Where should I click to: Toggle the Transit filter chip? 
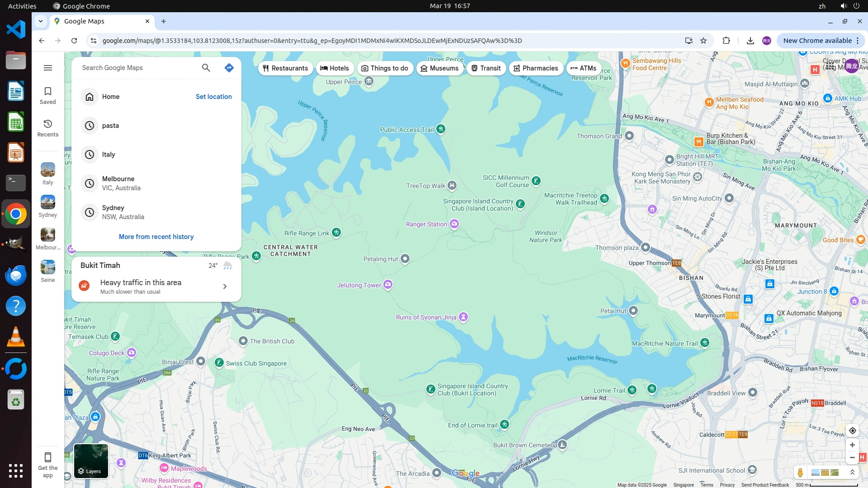coord(486,68)
